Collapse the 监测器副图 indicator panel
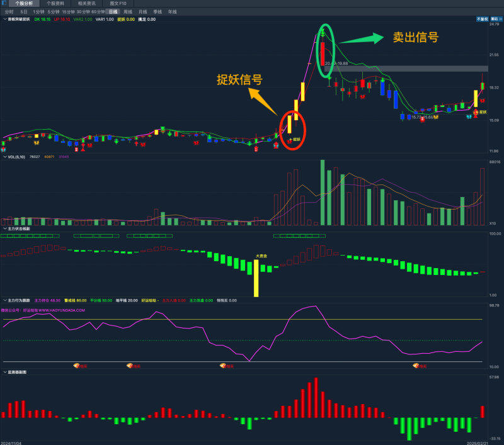The height and width of the screenshot is (445, 504). pos(5,372)
